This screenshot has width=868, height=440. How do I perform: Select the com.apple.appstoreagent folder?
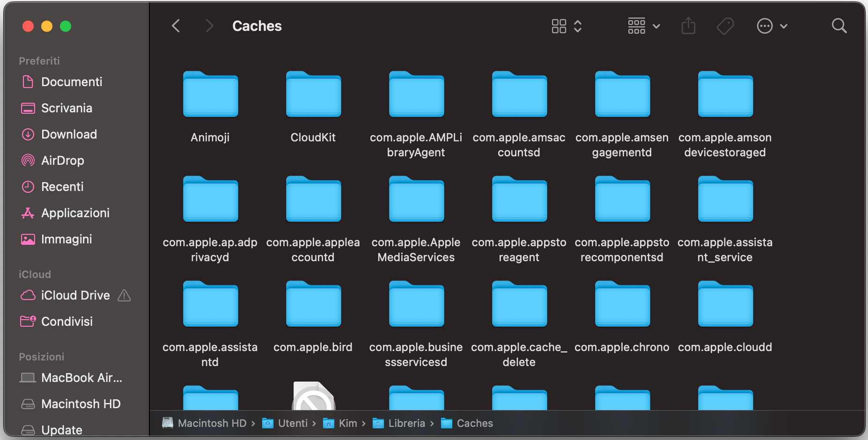(x=519, y=199)
